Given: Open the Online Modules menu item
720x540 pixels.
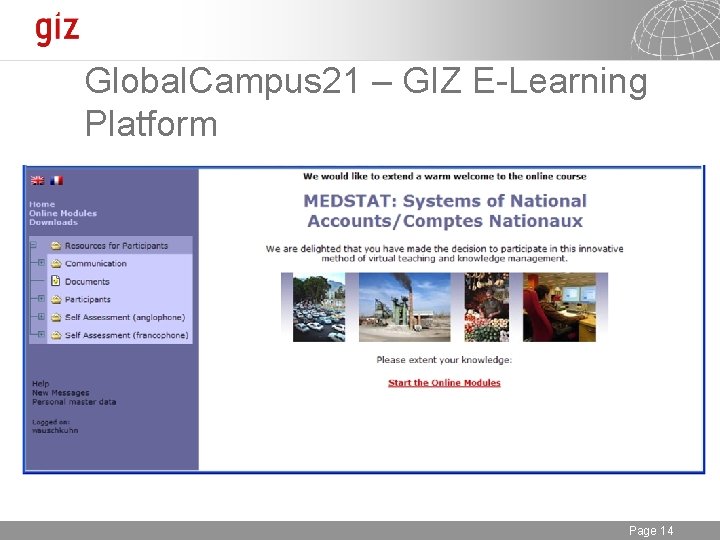Looking at the screenshot, I should click(63, 213).
